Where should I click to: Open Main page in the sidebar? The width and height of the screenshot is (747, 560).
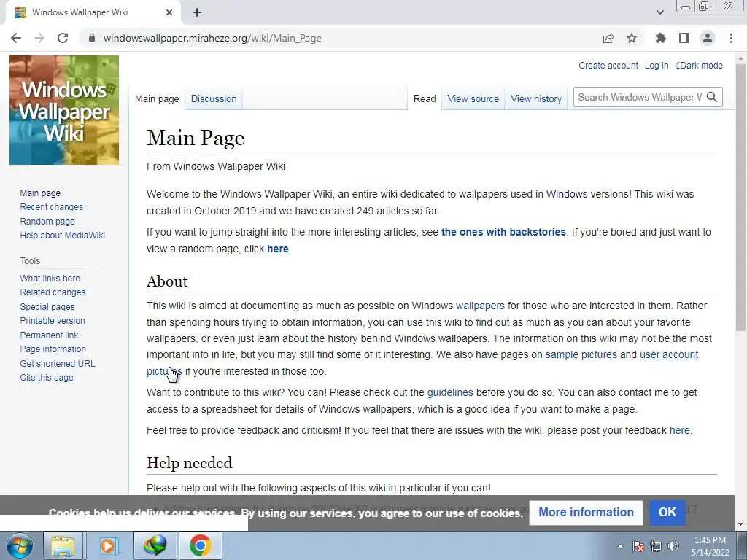pyautogui.click(x=40, y=192)
